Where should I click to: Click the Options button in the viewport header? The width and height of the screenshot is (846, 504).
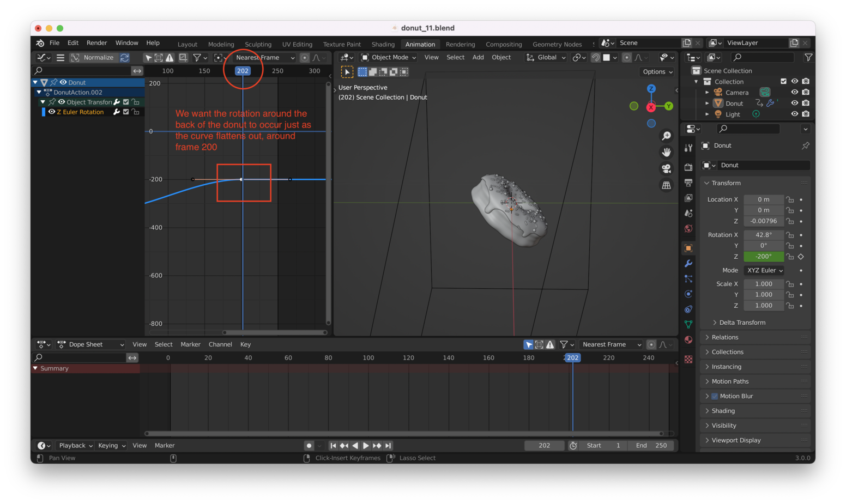click(x=656, y=71)
